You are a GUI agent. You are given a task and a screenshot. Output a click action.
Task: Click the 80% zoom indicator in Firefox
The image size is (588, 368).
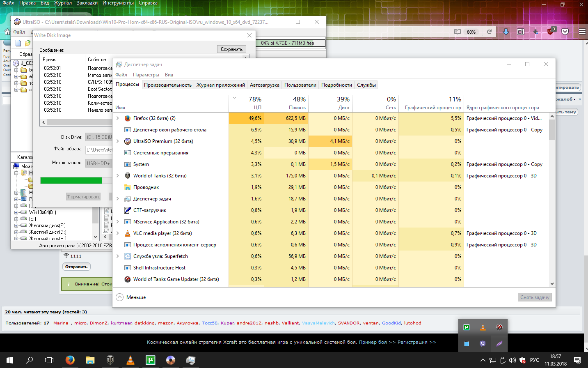[471, 32]
